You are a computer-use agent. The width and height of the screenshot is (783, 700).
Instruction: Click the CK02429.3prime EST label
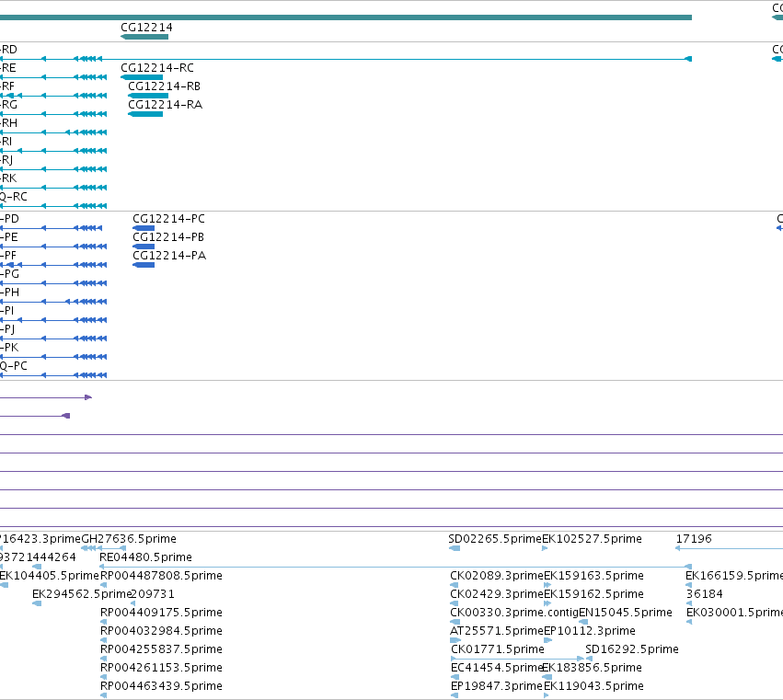tap(496, 594)
